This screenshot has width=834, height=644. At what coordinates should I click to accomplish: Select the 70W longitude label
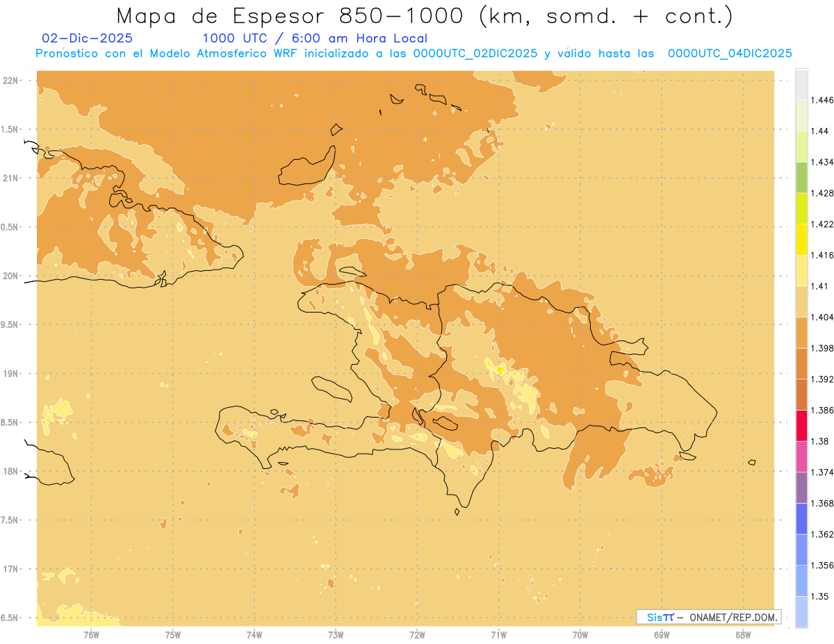pyautogui.click(x=580, y=635)
